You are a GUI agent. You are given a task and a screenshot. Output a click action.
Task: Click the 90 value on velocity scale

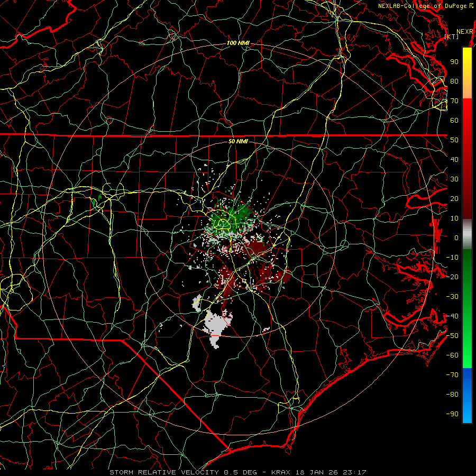pyautogui.click(x=454, y=62)
